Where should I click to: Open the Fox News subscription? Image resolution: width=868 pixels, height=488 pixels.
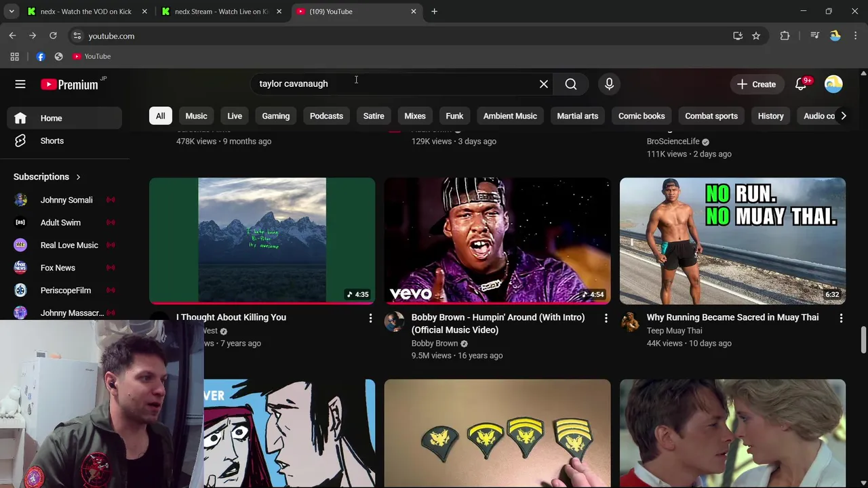pos(64,268)
